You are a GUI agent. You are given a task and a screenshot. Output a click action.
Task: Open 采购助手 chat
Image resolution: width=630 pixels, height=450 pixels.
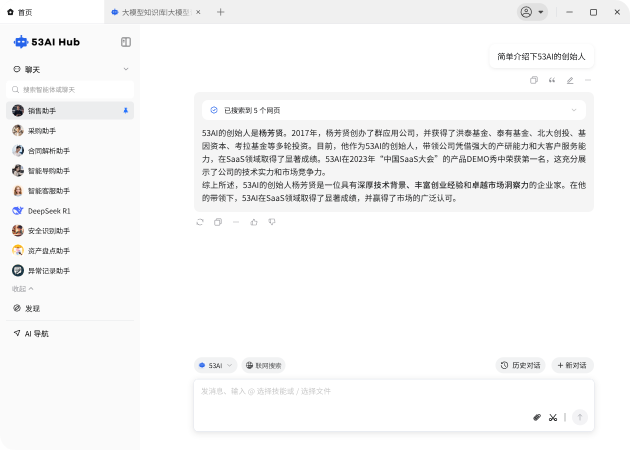(x=70, y=131)
